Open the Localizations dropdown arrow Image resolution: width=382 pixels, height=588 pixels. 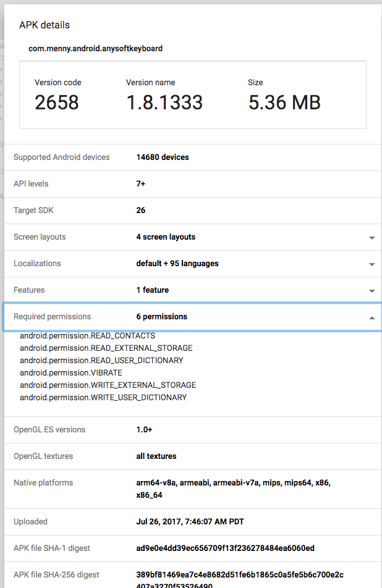pyautogui.click(x=371, y=264)
